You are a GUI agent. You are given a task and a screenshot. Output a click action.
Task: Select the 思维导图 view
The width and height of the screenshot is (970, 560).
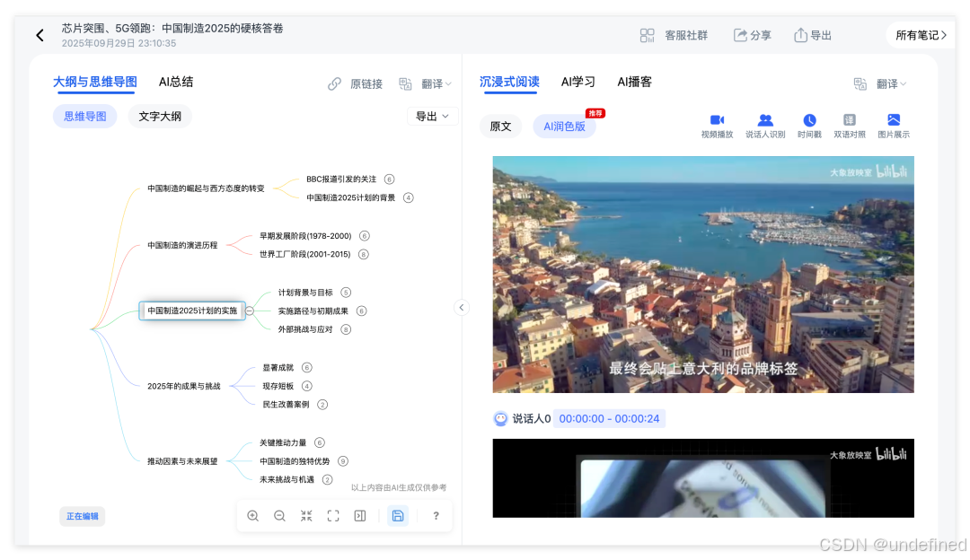pyautogui.click(x=84, y=116)
